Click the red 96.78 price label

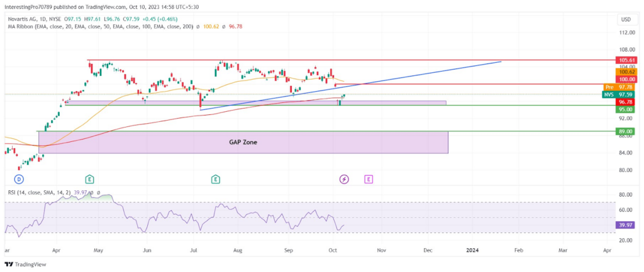click(x=626, y=102)
